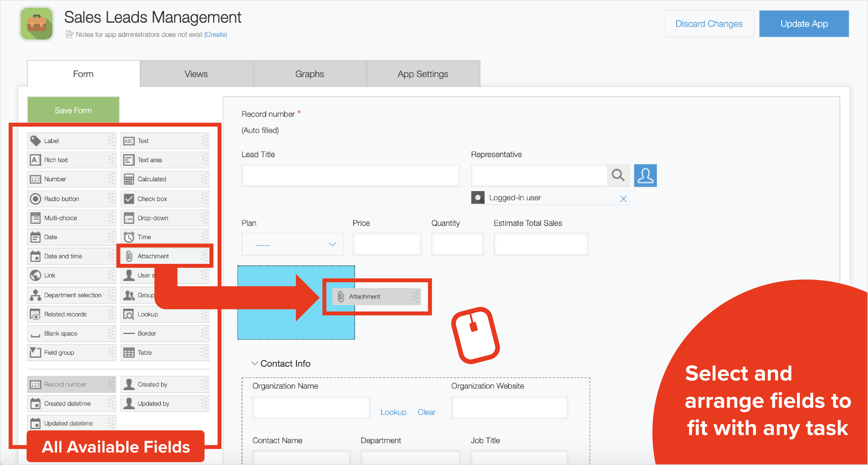Switch to the Views tab
Screen dimensions: 868x465
point(196,74)
